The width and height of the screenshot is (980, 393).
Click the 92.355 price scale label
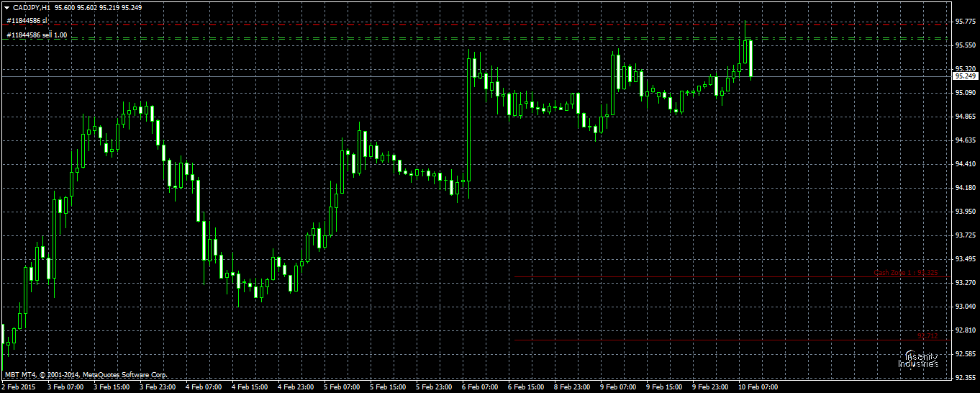click(965, 378)
